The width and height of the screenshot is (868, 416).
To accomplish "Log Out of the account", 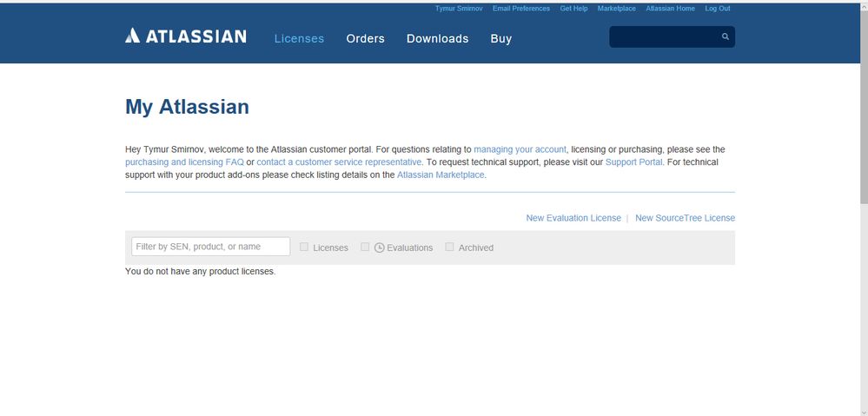I will 718,9.
